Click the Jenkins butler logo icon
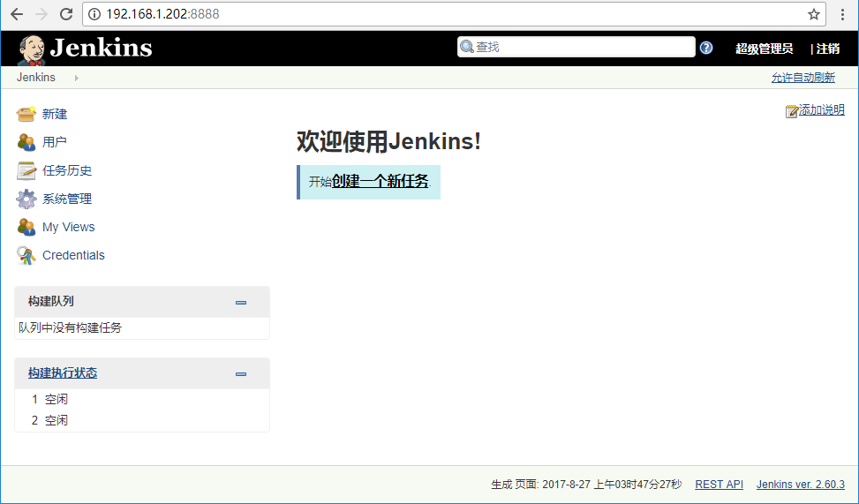Viewport: 859px width, 504px height. tap(31, 49)
